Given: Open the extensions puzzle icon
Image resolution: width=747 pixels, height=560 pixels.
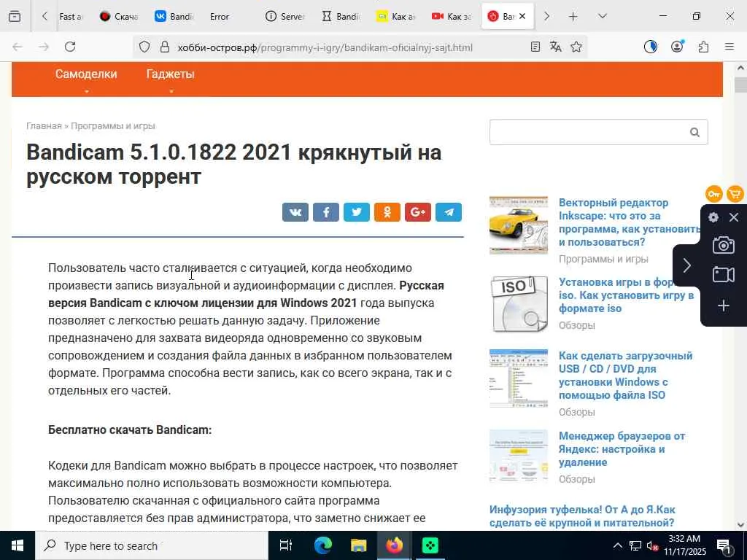Looking at the screenshot, I should (x=703, y=47).
